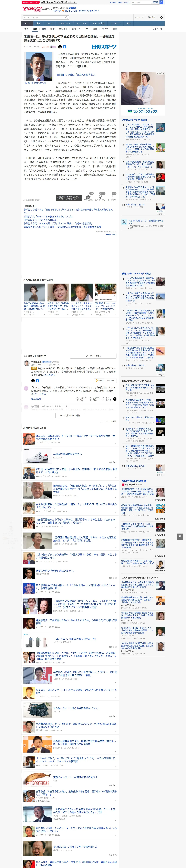Open the SANGACIO 抽選販売10周年記念モデル ad

pos(67,455)
